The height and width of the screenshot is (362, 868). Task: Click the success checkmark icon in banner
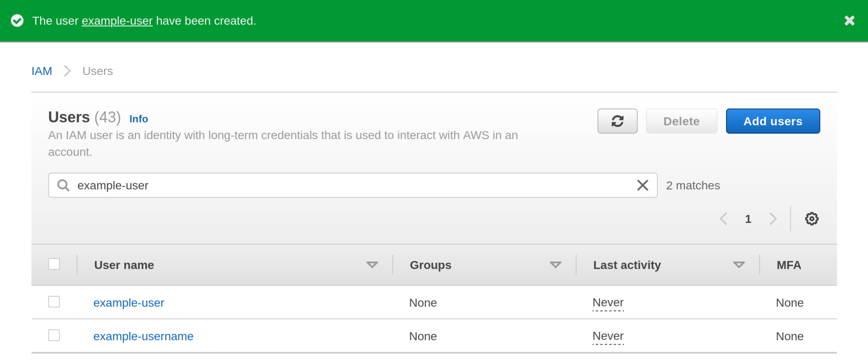point(17,20)
